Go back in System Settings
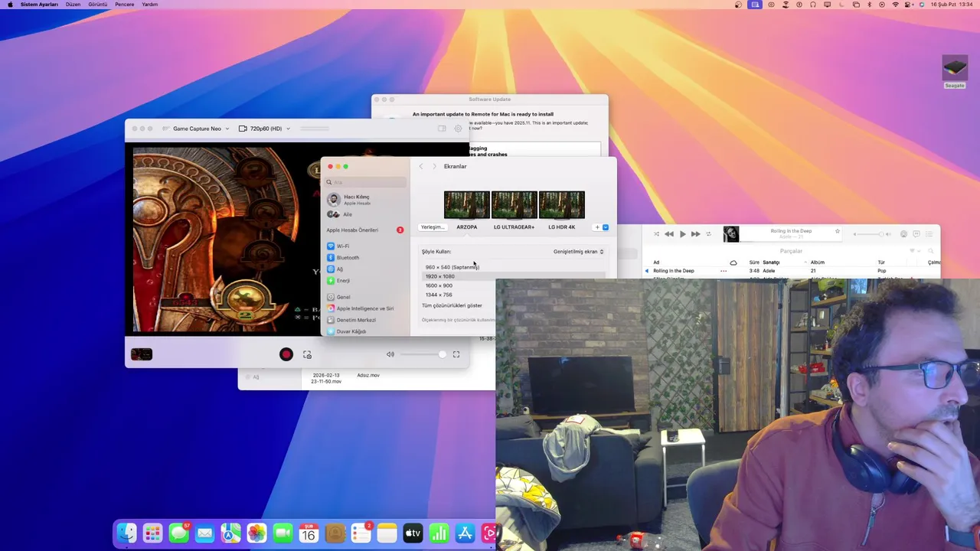The image size is (980, 551). point(420,166)
